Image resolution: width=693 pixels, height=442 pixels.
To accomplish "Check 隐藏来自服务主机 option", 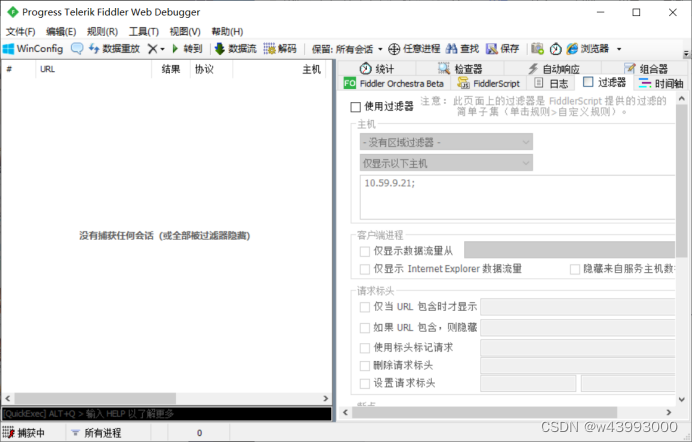I will tap(575, 269).
